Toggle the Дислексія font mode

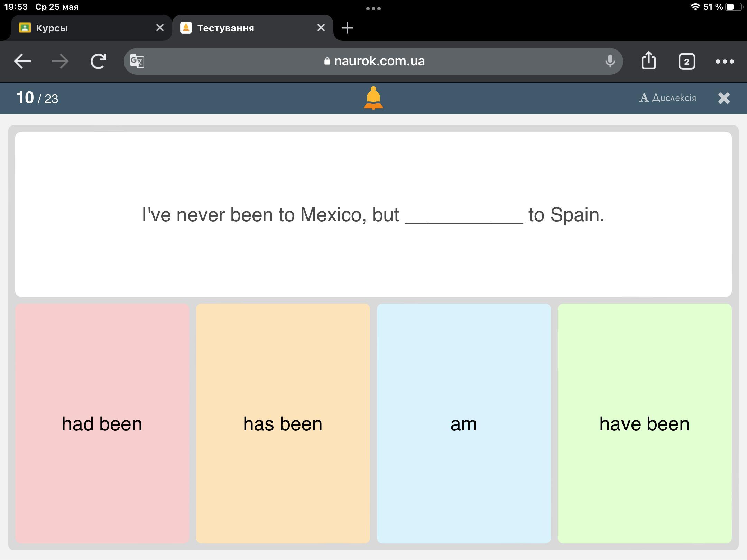(668, 98)
